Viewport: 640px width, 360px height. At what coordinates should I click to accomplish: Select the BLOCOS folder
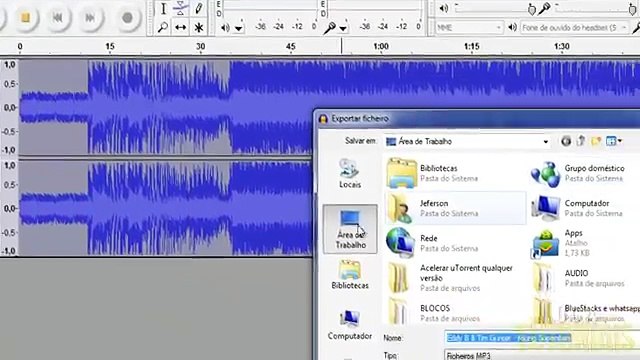click(455, 313)
